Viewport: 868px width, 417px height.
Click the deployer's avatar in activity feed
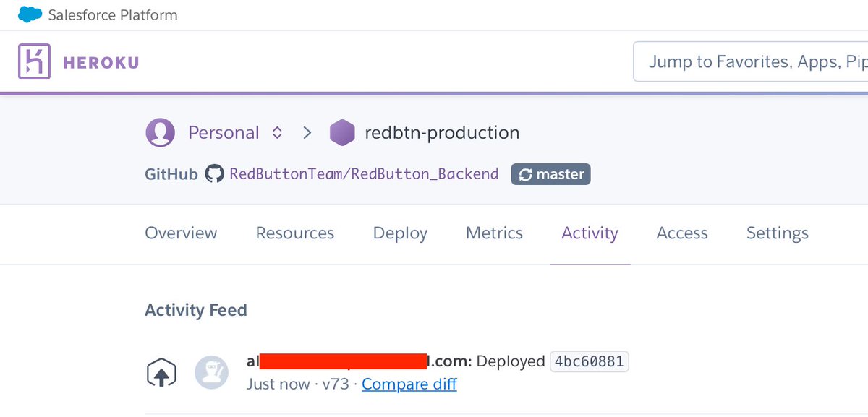tap(212, 373)
